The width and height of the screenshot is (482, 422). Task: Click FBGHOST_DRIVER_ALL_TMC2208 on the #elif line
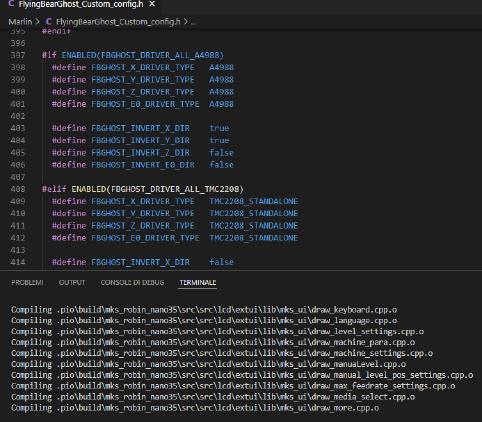point(175,189)
